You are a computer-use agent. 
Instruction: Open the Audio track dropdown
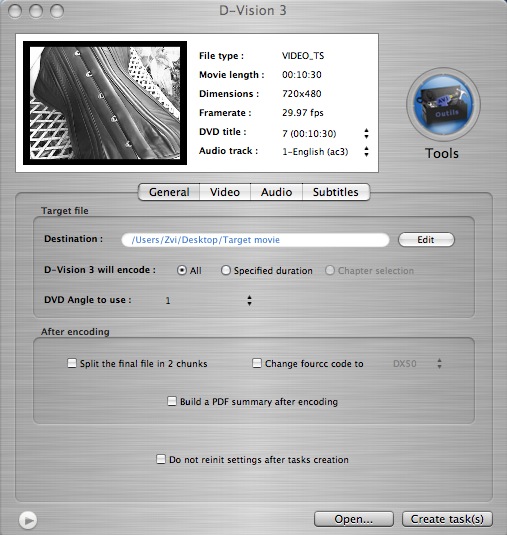coord(324,151)
